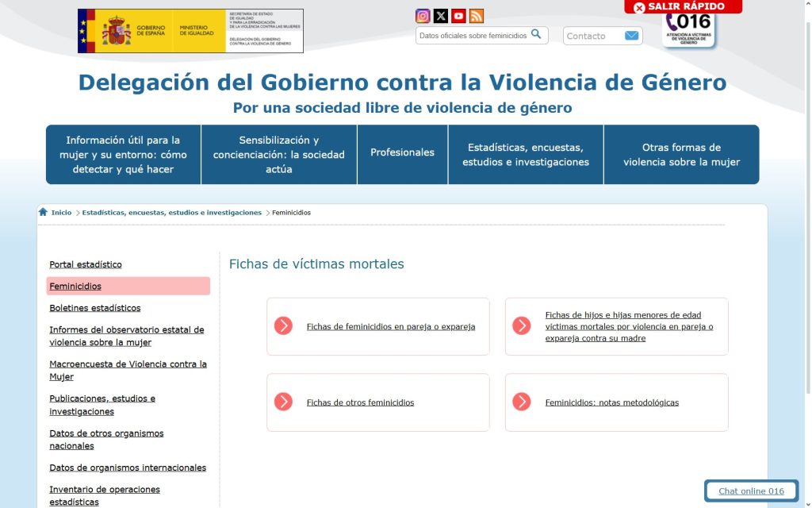Open the X (Twitter) icon
Image resolution: width=812 pixels, height=508 pixels.
coord(441,16)
